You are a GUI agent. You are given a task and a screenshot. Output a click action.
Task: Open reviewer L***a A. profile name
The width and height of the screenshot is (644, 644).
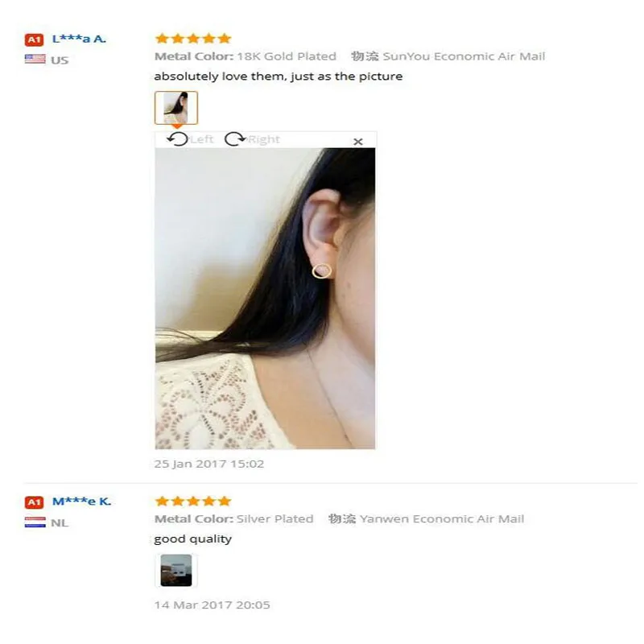point(79,39)
